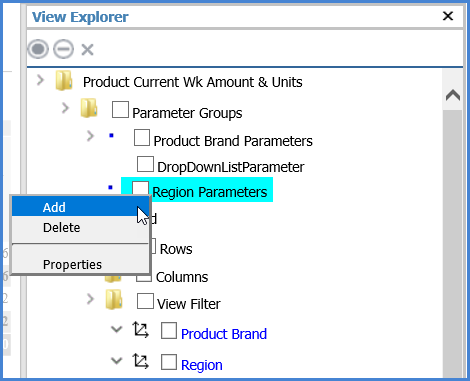Click the record circle toolbar icon
Viewport: 470px width, 381px height.
tap(38, 49)
